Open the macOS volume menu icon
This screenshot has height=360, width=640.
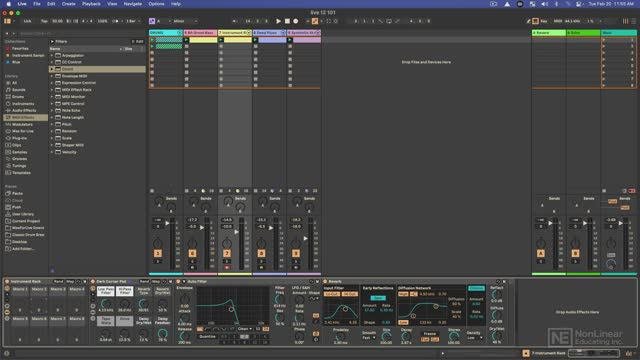(544, 4)
